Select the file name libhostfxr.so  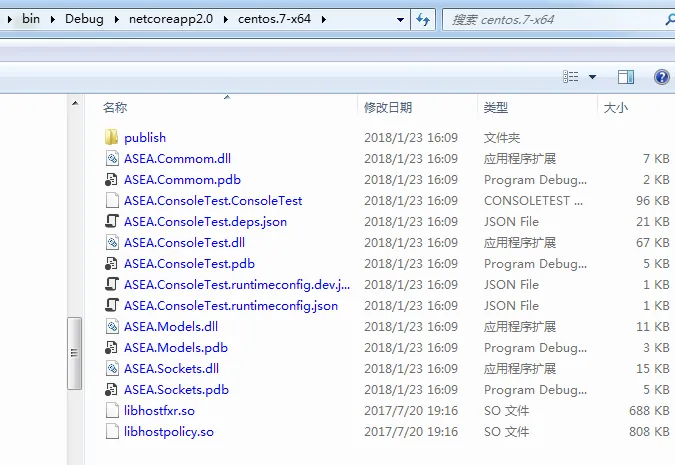[x=159, y=411]
